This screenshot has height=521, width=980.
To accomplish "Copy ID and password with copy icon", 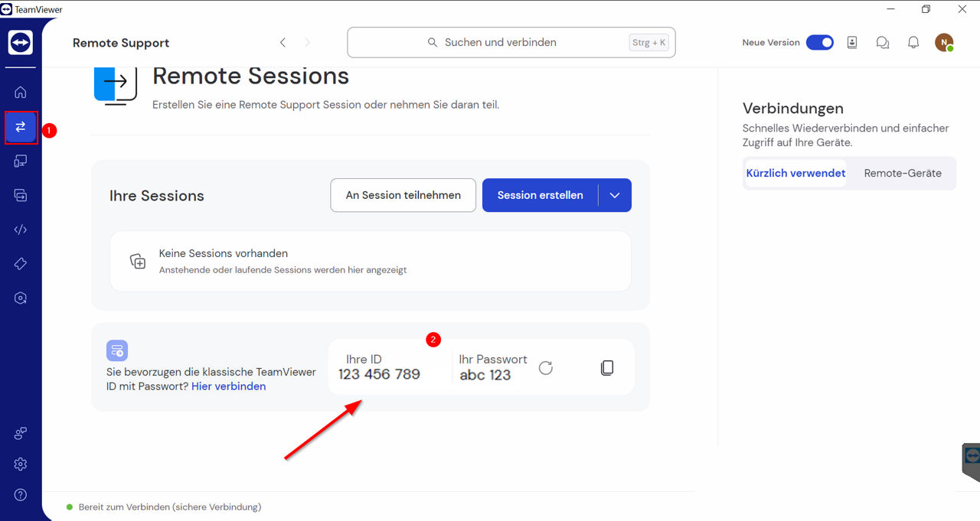I will (607, 368).
